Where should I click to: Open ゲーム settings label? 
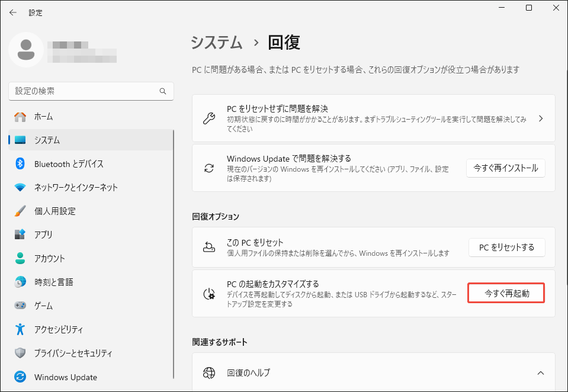43,306
